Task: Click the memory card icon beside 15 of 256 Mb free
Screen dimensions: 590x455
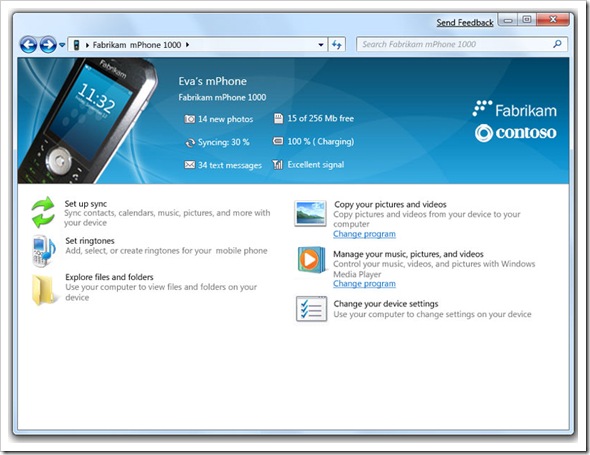Action: [x=278, y=119]
